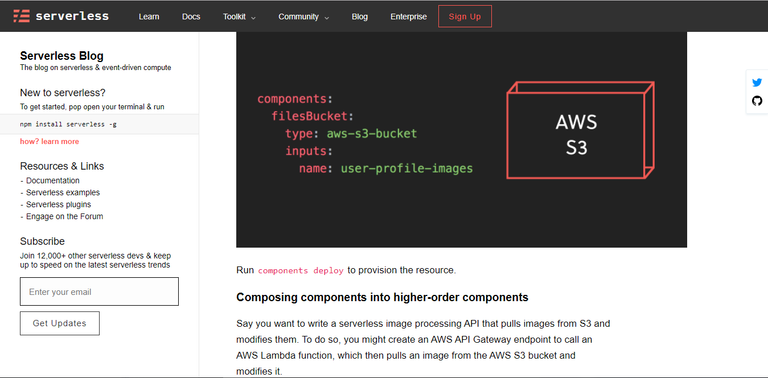This screenshot has height=378, width=768.
Task: Open the Documentation link
Action: click(53, 181)
